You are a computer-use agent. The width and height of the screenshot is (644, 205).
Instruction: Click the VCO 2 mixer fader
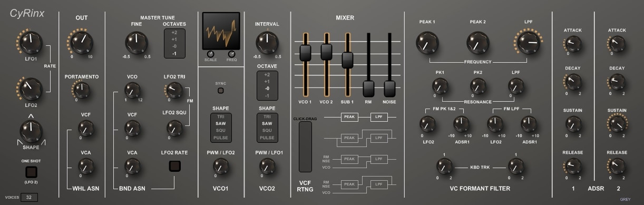pos(326,52)
